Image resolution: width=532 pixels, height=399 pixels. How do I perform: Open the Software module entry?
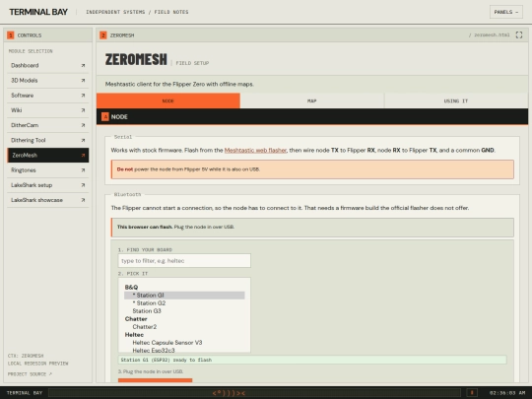tap(48, 96)
